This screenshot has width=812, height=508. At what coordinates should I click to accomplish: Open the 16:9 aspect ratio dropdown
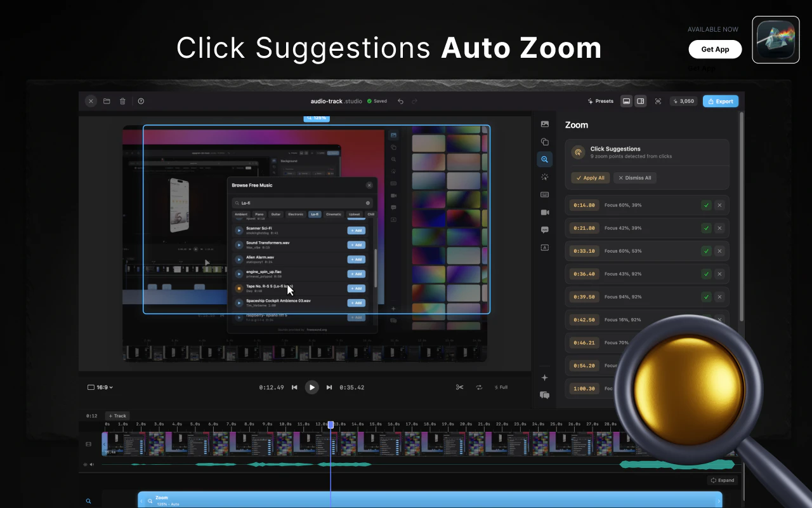tap(100, 387)
